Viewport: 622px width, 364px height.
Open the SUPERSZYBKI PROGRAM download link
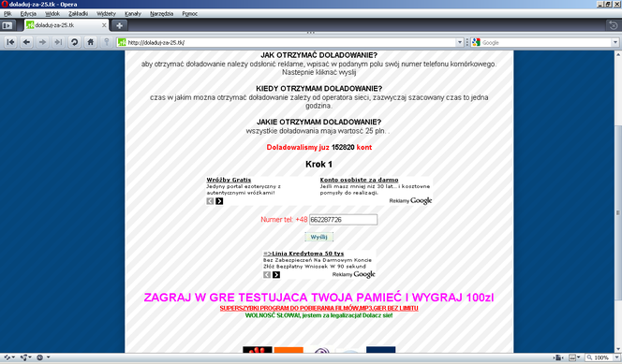click(x=318, y=308)
